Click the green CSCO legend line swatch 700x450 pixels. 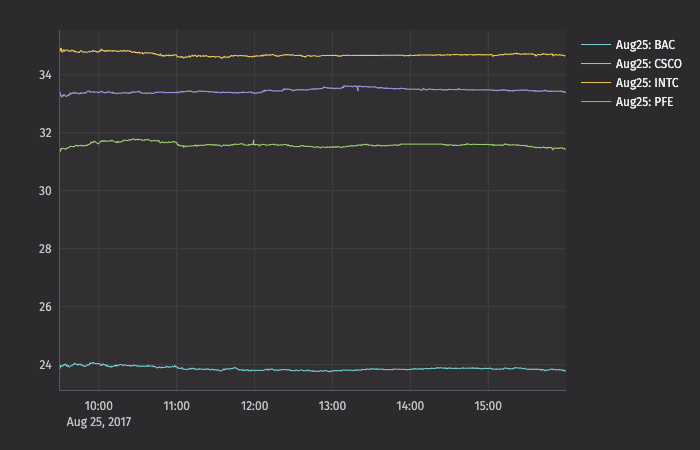point(595,64)
